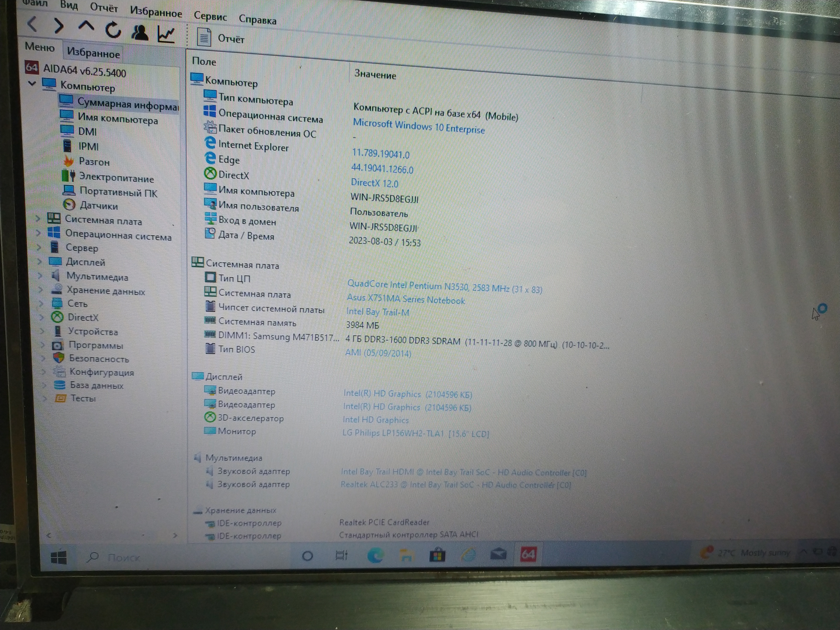
Task: Open the Intel Bay Trail-M chipset link
Action: [378, 312]
